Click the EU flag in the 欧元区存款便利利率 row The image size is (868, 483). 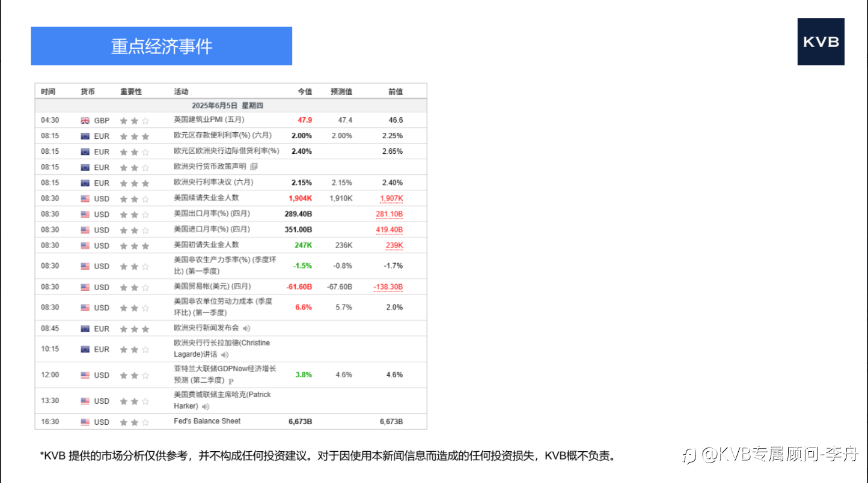click(85, 136)
